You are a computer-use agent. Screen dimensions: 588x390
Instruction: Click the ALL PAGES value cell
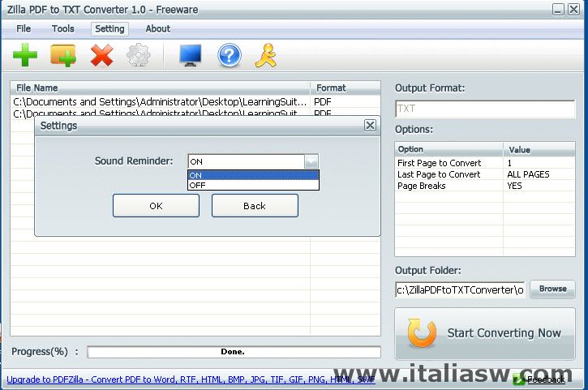528,174
